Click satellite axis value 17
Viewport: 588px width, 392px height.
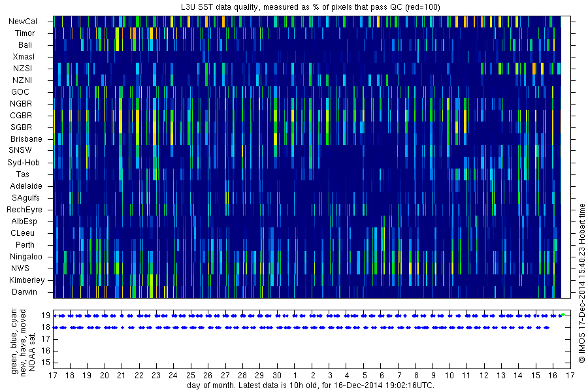[46, 340]
